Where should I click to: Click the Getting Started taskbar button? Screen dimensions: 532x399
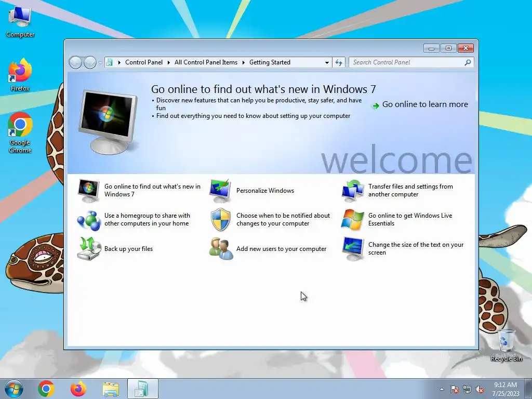coord(143,389)
